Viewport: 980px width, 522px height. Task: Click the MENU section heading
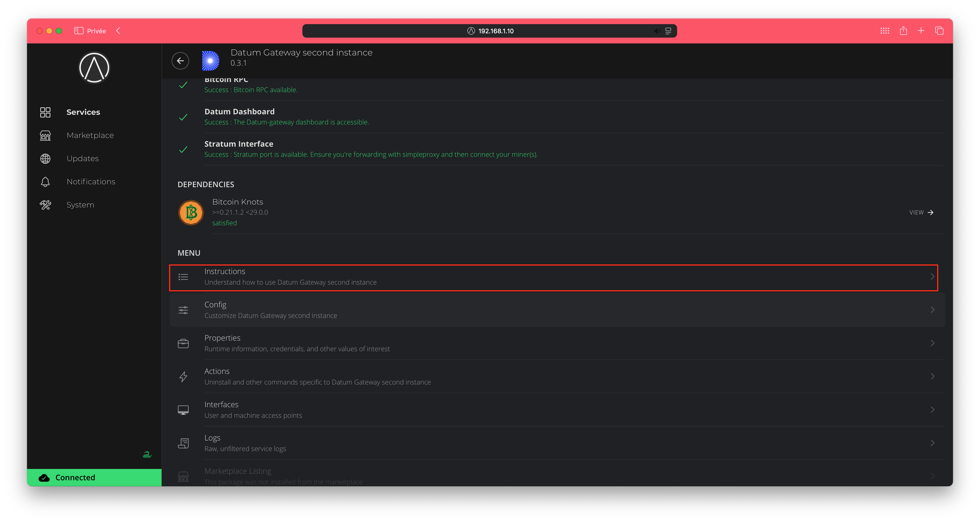(x=189, y=253)
